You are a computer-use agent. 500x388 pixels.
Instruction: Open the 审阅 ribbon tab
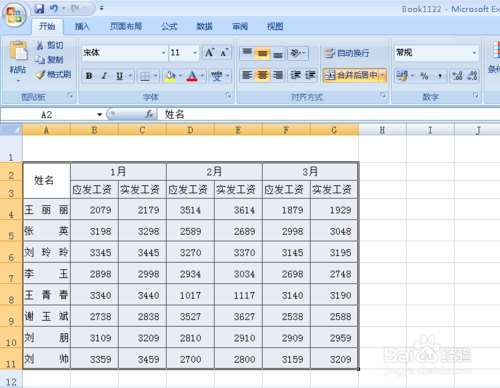pyautogui.click(x=240, y=26)
